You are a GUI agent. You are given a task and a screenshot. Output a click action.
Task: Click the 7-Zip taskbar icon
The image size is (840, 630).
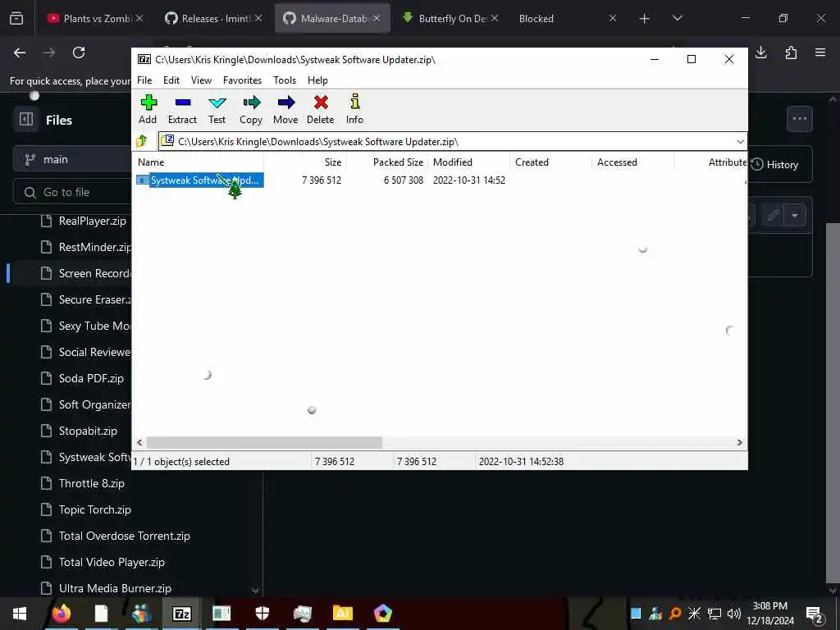point(181,614)
